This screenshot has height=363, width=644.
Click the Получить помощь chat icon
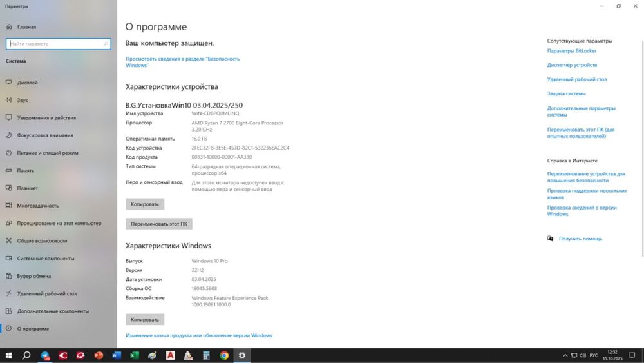click(551, 239)
